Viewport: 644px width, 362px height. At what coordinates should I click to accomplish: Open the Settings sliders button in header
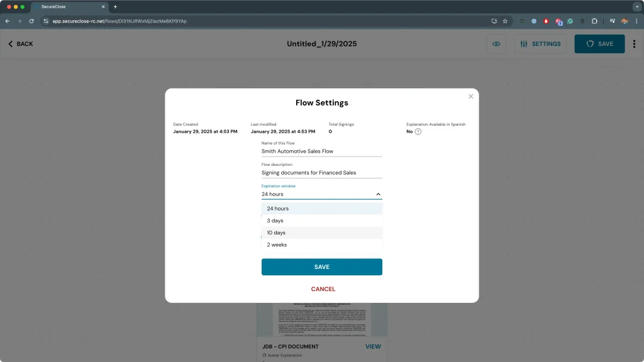pos(540,44)
